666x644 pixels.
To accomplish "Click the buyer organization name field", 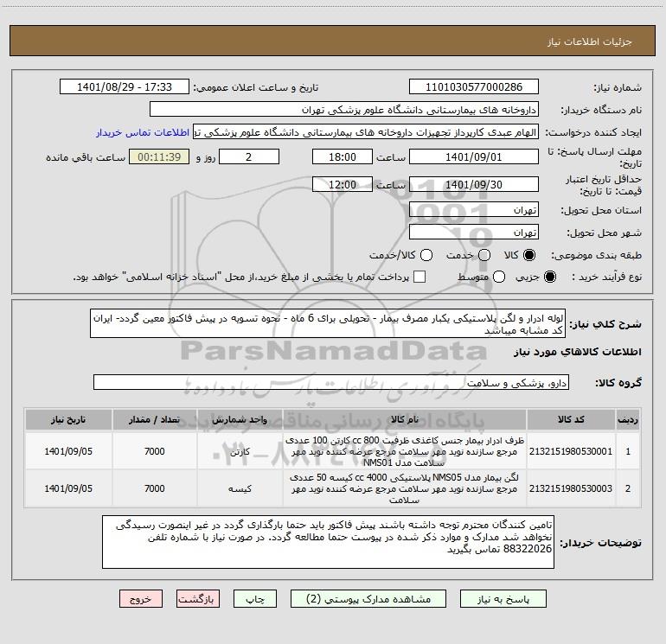I will [344, 109].
